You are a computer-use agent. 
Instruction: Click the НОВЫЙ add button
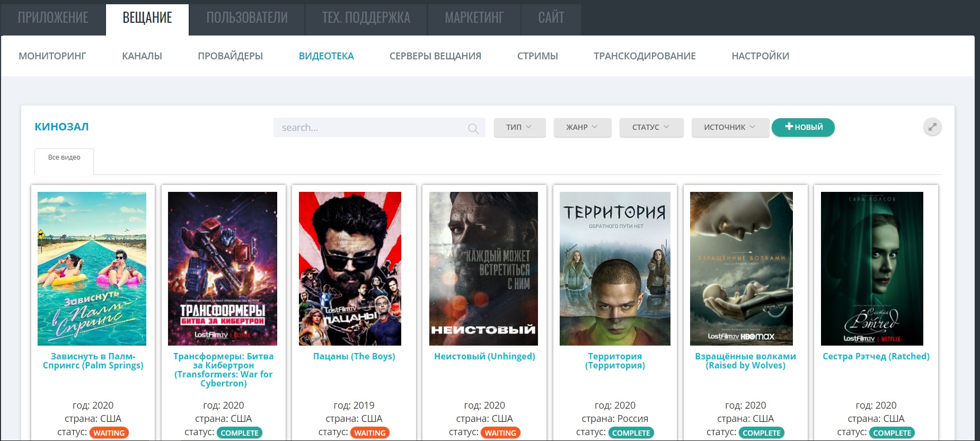click(x=803, y=127)
